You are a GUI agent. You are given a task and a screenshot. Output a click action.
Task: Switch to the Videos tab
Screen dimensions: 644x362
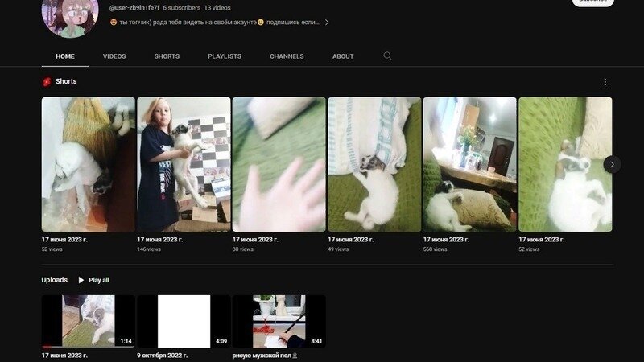coord(114,56)
